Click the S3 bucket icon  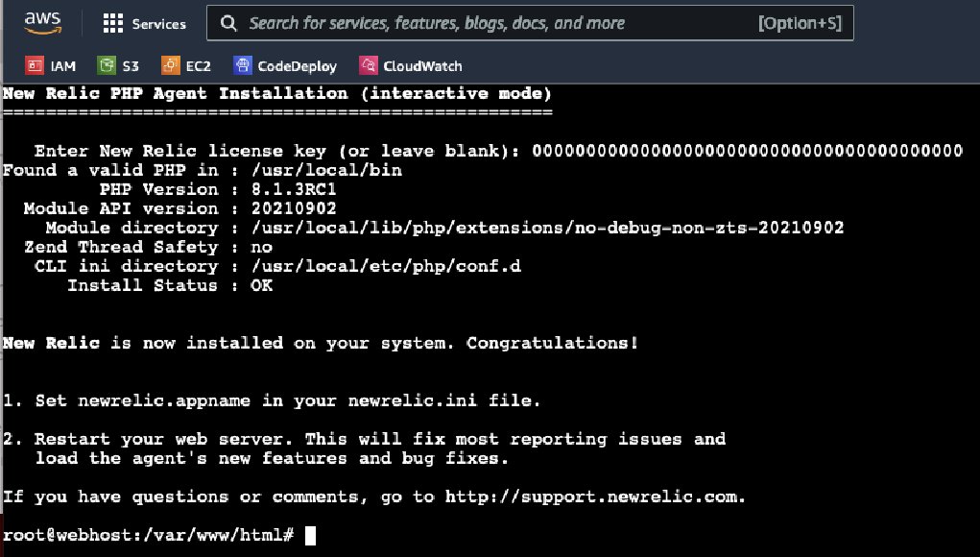[107, 65]
